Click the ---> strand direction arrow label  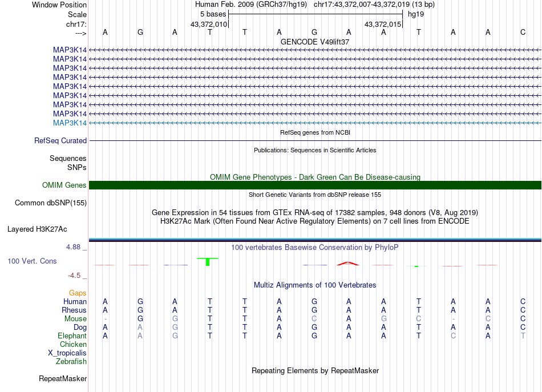pyautogui.click(x=80, y=33)
